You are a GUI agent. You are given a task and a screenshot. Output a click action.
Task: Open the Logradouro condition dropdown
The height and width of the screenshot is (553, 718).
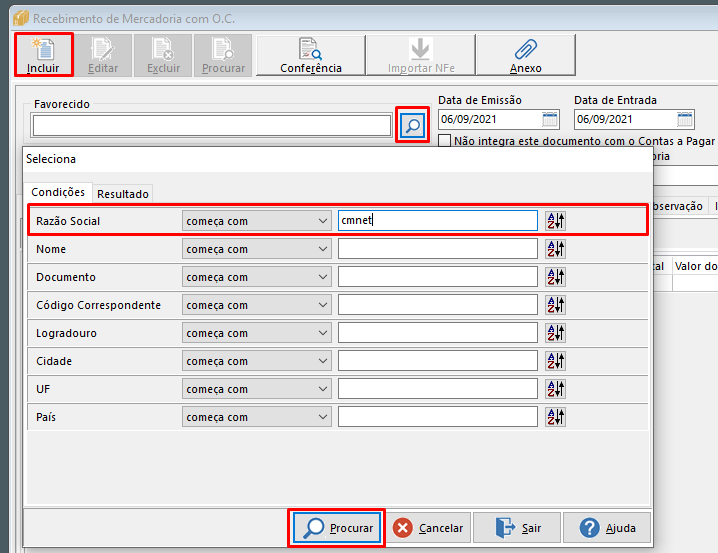(257, 333)
